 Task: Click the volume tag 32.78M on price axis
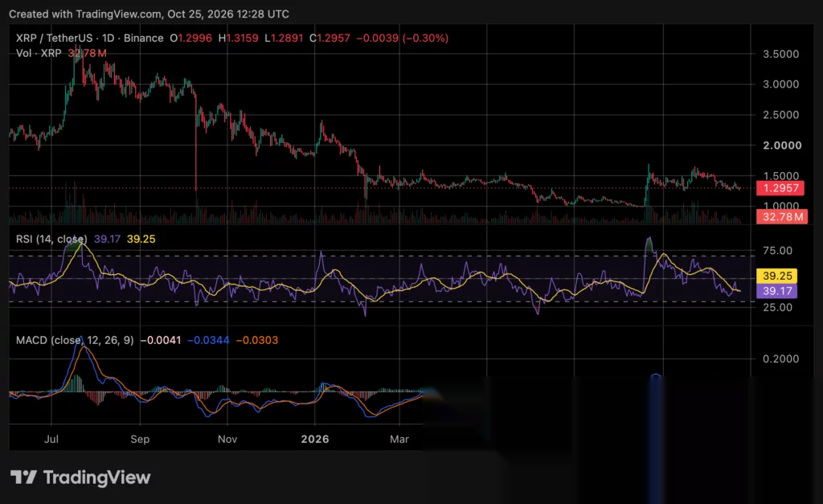pyautogui.click(x=782, y=216)
